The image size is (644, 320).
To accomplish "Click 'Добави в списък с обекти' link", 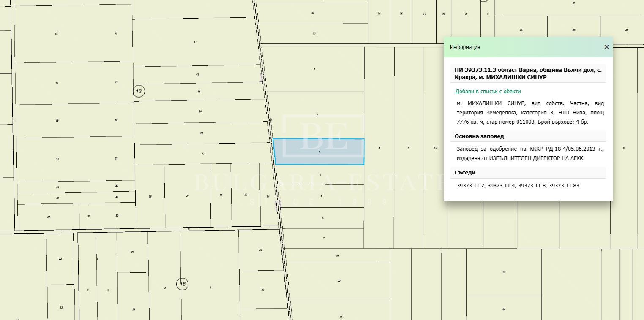I will (488, 91).
